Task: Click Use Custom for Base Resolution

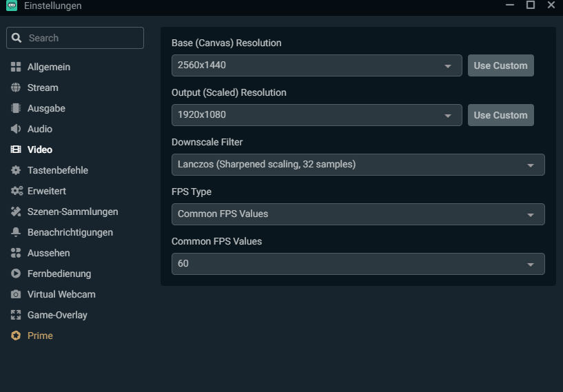Action: coord(500,65)
